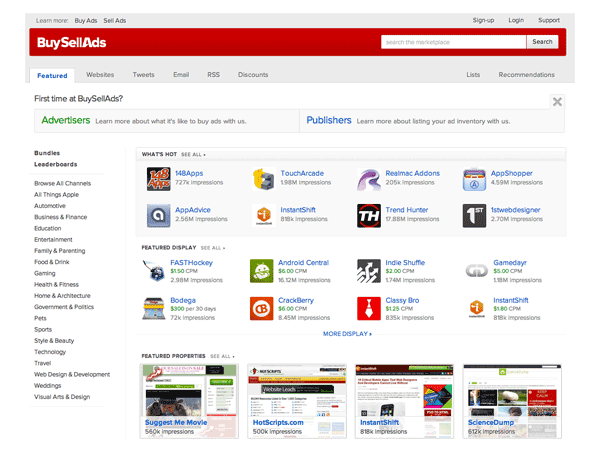
Task: Select the Indie Shuffle icon
Action: pyautogui.click(x=369, y=270)
